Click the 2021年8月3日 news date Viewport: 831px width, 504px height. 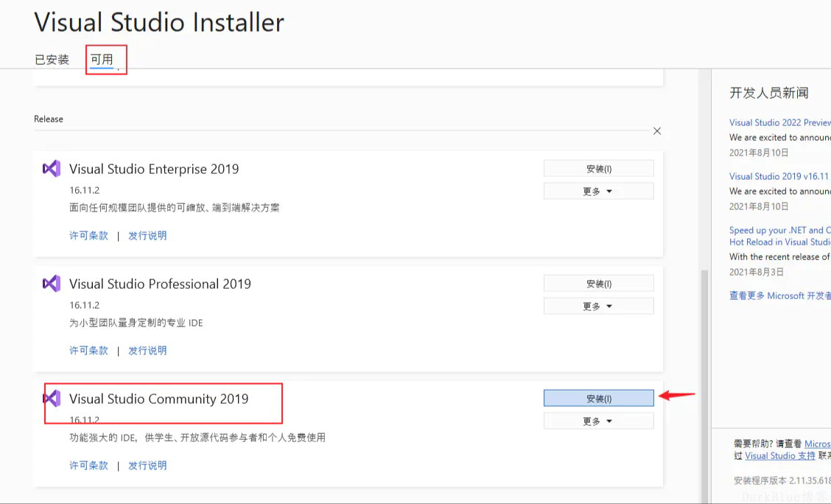coord(757,272)
